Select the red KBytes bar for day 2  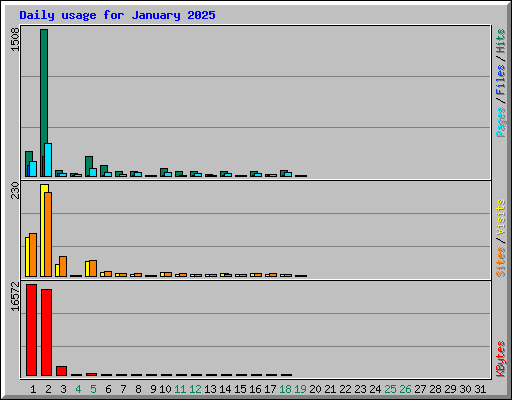(x=46, y=332)
